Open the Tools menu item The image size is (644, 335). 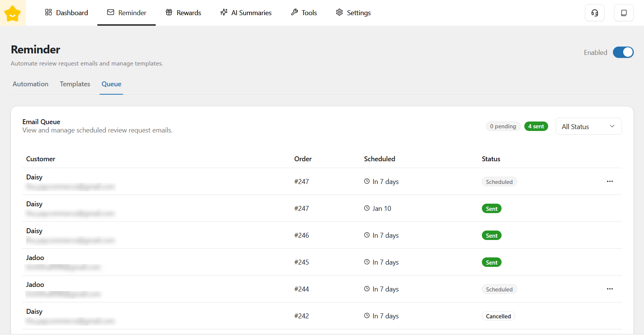click(x=304, y=13)
